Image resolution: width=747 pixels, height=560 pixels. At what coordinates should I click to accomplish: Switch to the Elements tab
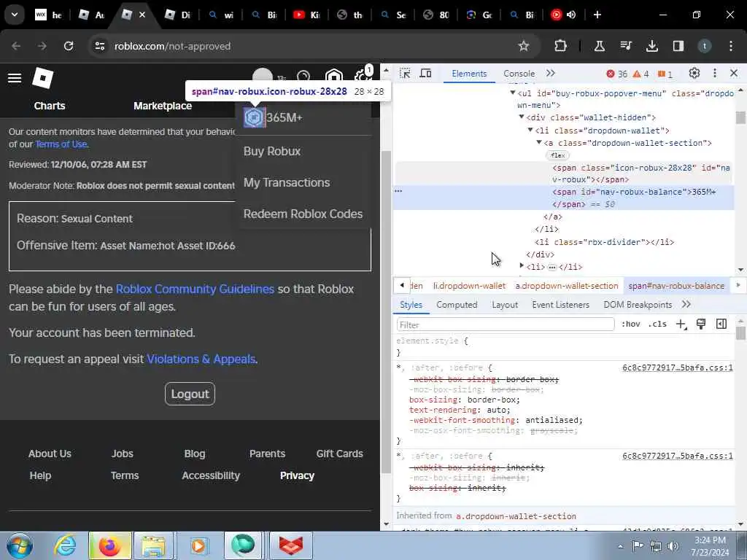(469, 74)
